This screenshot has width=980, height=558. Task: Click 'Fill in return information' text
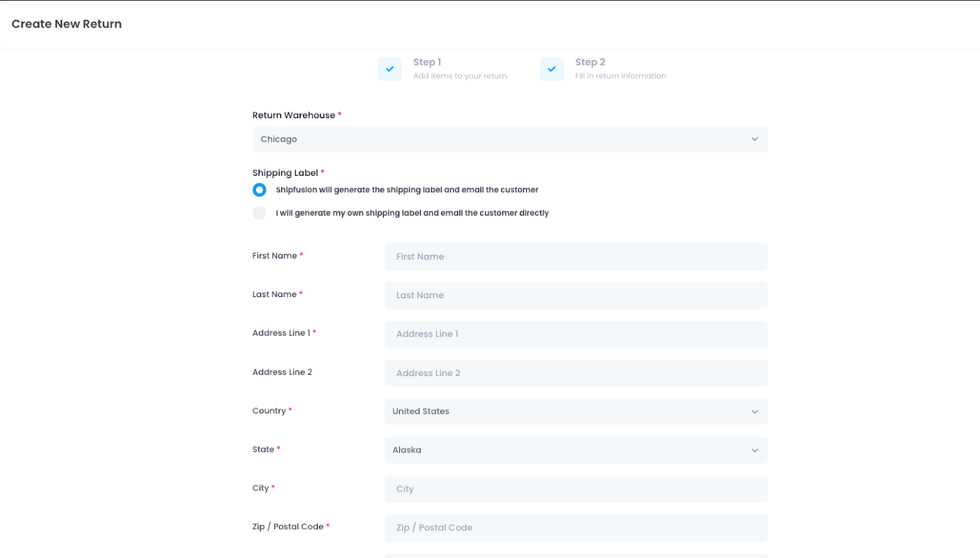pos(620,76)
